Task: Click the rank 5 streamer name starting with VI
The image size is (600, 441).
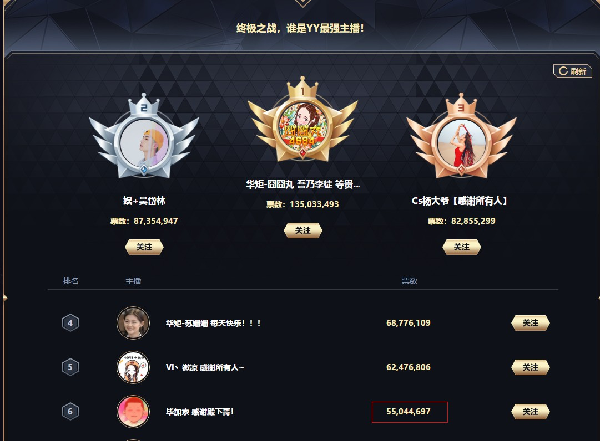Action: (205, 367)
